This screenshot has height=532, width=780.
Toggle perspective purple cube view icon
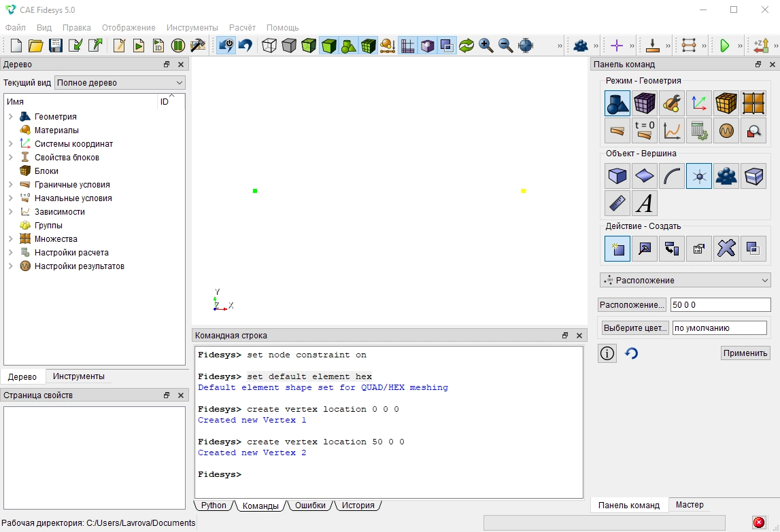pyautogui.click(x=427, y=46)
